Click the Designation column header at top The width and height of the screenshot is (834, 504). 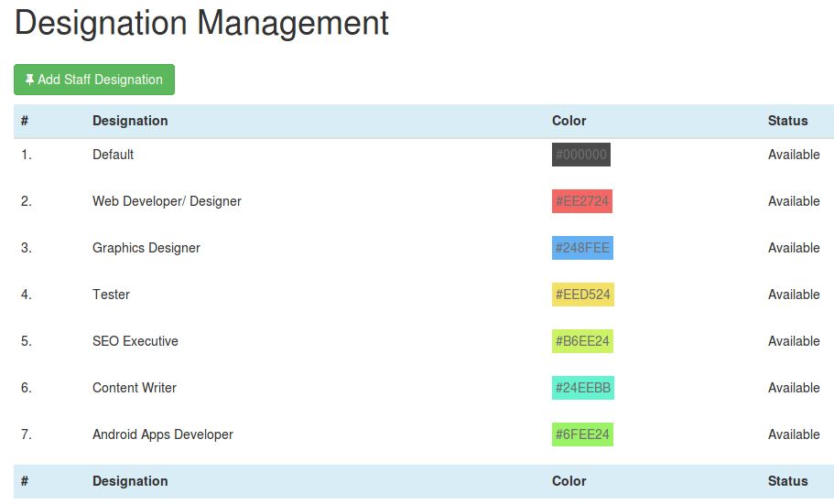[130, 121]
